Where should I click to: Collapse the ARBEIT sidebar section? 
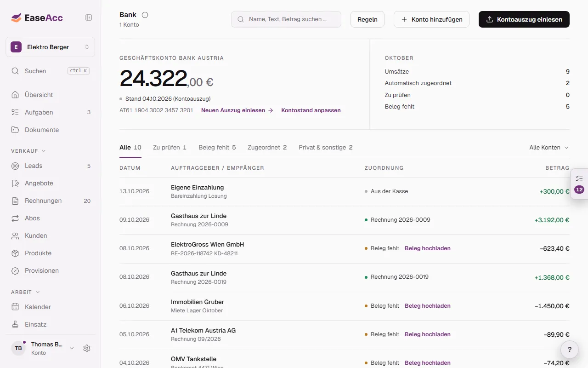[x=25, y=292]
